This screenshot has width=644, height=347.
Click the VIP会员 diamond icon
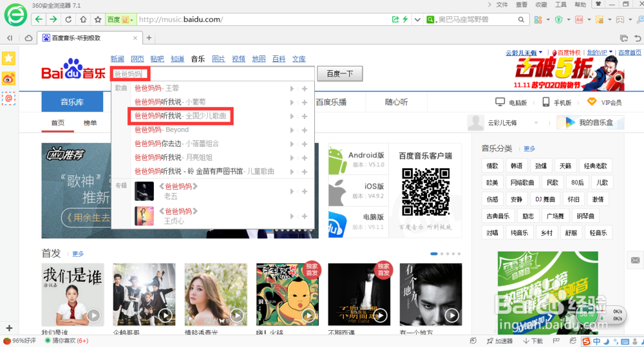click(x=591, y=102)
